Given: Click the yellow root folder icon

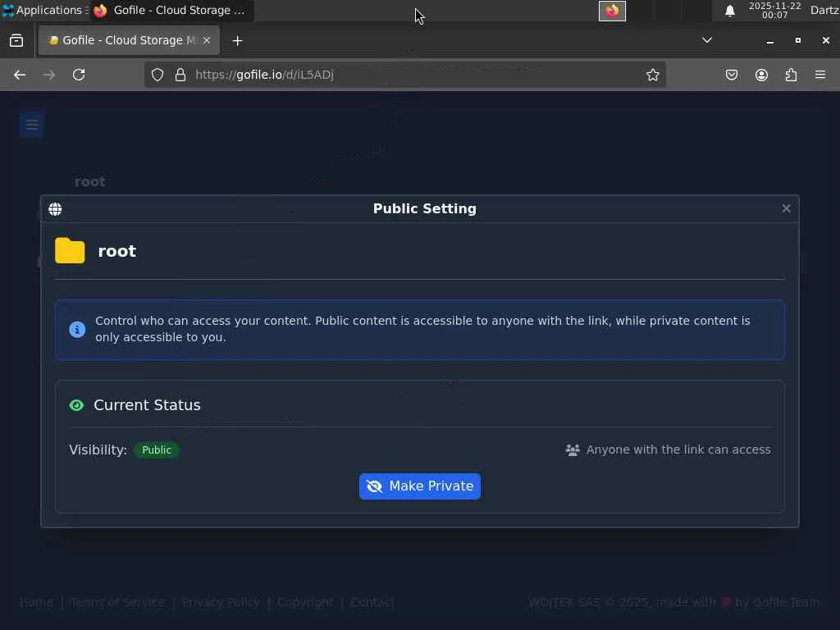Looking at the screenshot, I should pos(70,251).
